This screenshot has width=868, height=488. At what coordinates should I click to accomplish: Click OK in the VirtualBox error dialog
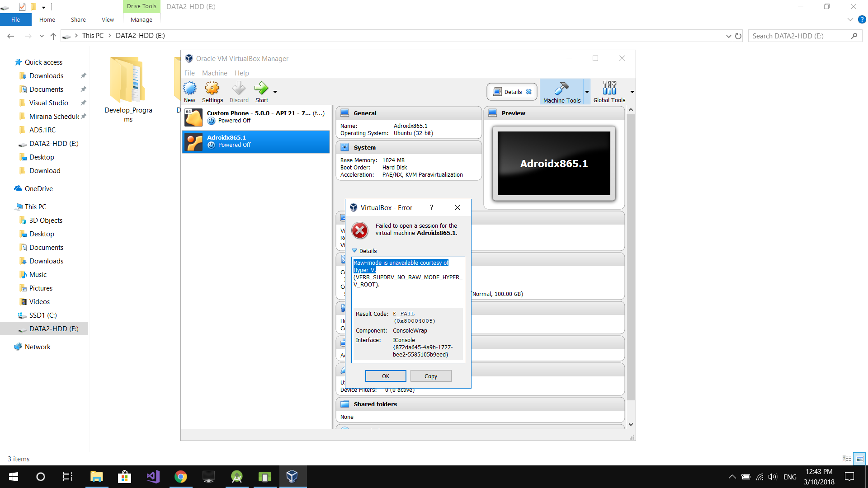[x=386, y=376]
